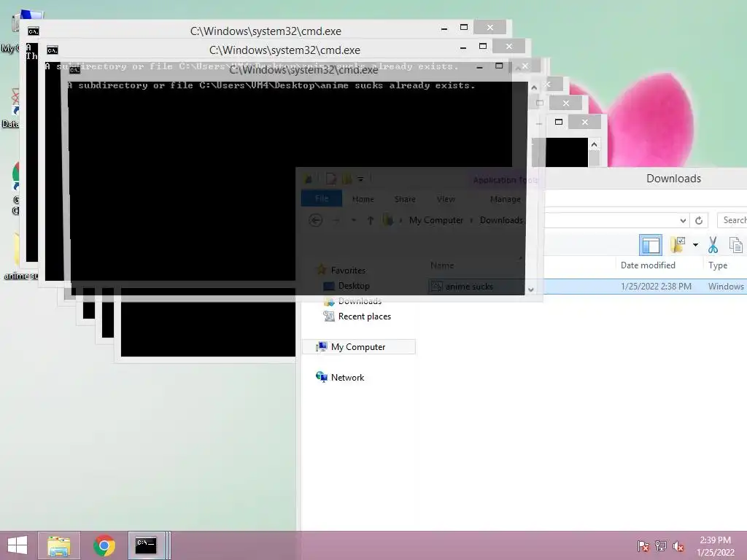Click scroll up arrow of small rightmost cmd window
The height and width of the screenshot is (560, 747).
click(594, 144)
